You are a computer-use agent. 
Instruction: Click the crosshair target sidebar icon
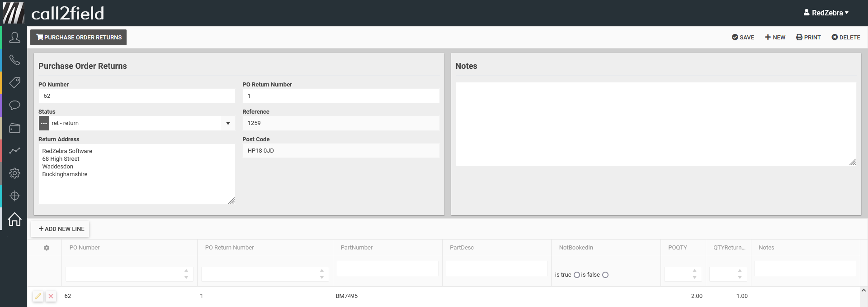[14, 196]
